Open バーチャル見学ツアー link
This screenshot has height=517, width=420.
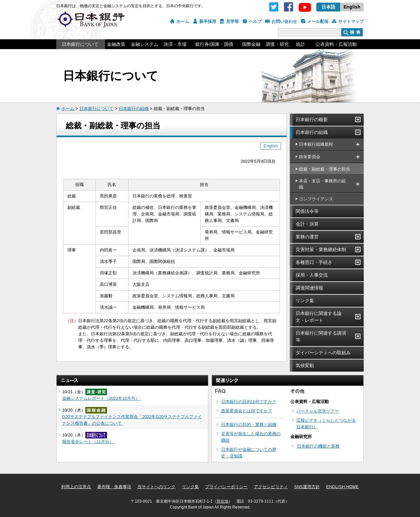coord(318,411)
